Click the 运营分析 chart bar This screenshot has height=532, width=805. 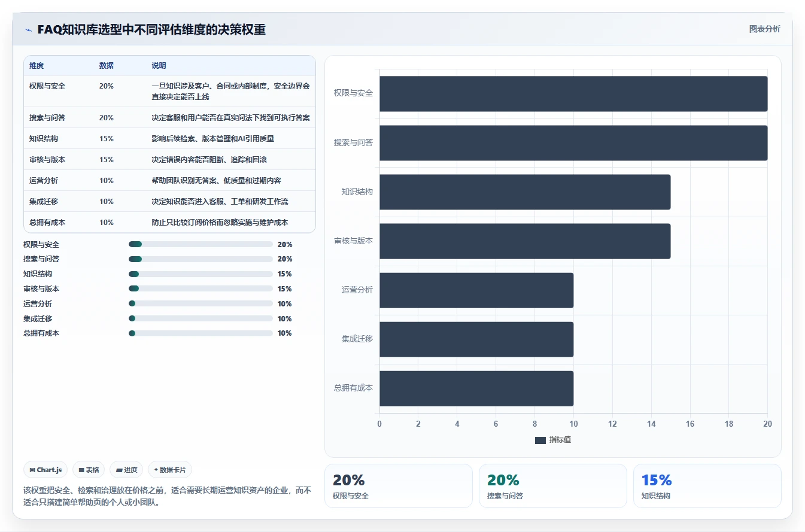(476, 290)
